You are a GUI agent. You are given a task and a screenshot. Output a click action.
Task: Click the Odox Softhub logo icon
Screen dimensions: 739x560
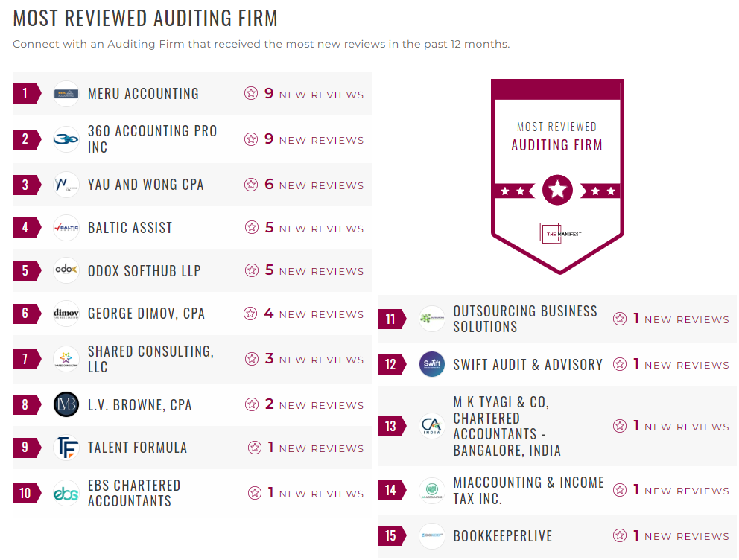[x=66, y=270]
